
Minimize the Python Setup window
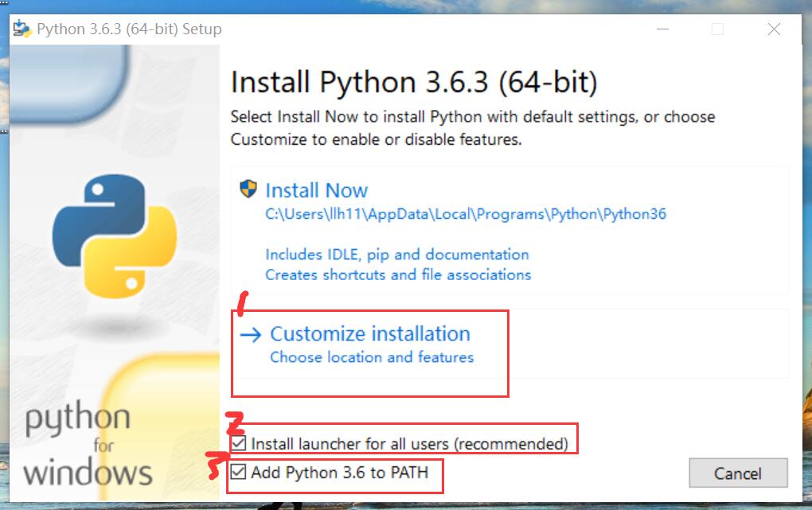click(x=663, y=29)
